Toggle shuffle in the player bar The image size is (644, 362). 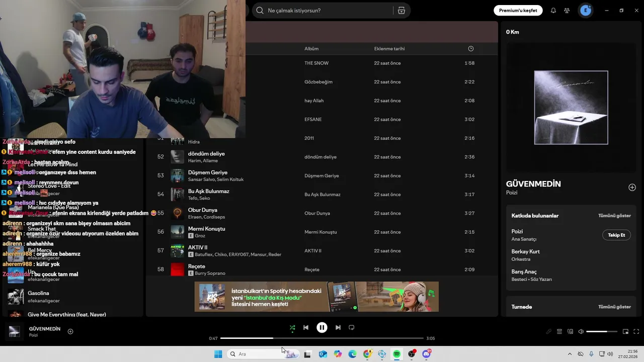[292, 327]
